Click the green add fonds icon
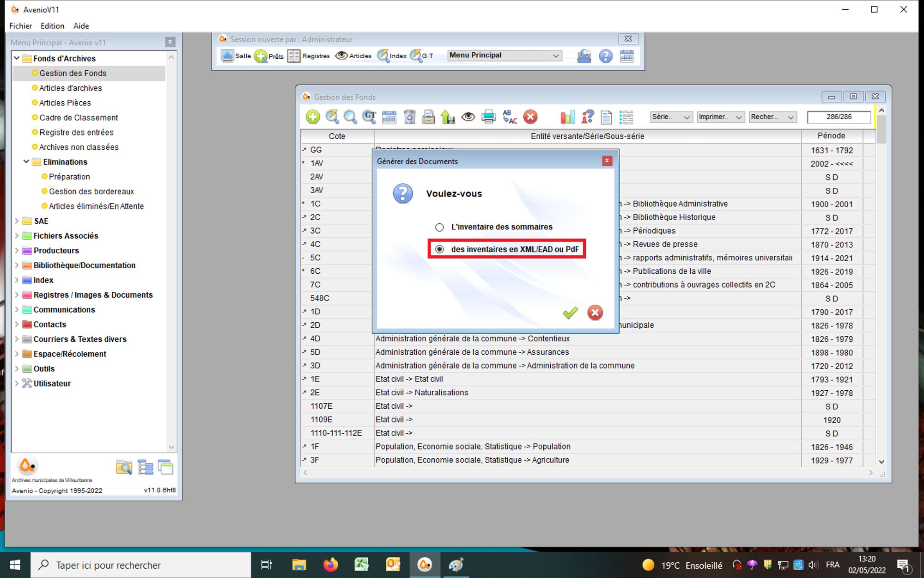Screen dimensions: 924x578 (313, 117)
